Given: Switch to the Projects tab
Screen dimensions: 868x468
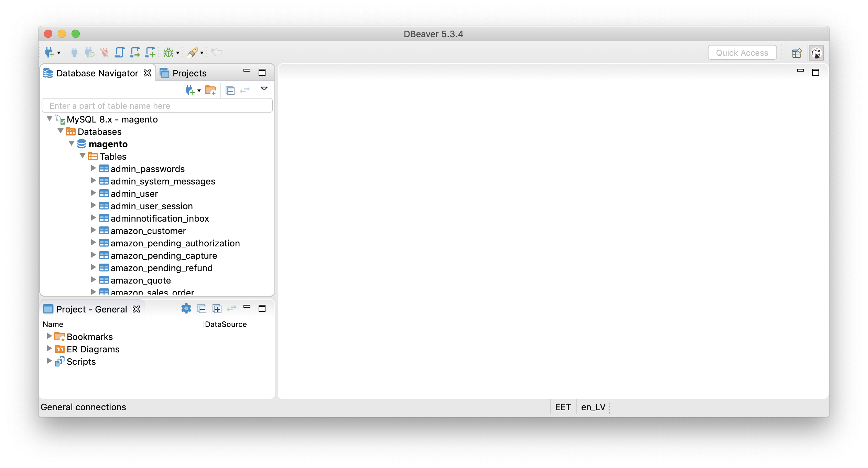Looking at the screenshot, I should [x=189, y=73].
